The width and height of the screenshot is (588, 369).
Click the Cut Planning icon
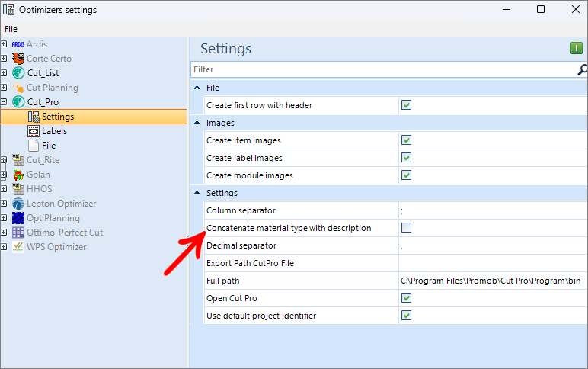(18, 88)
